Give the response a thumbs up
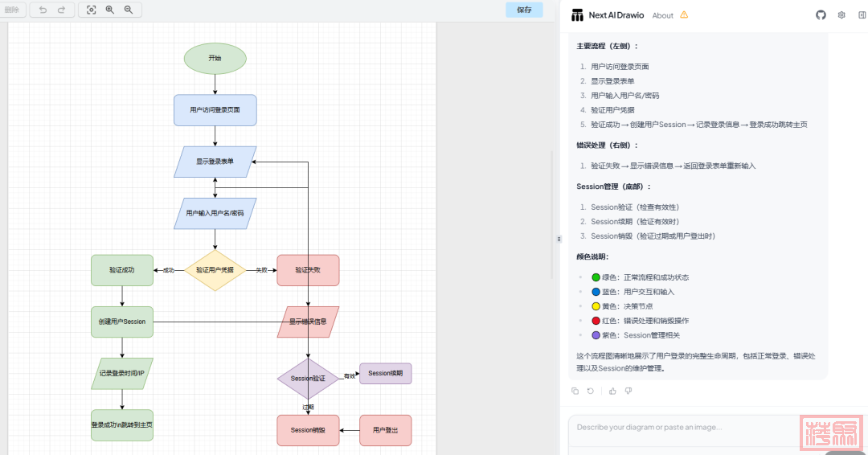This screenshot has width=868, height=455. pos(612,391)
